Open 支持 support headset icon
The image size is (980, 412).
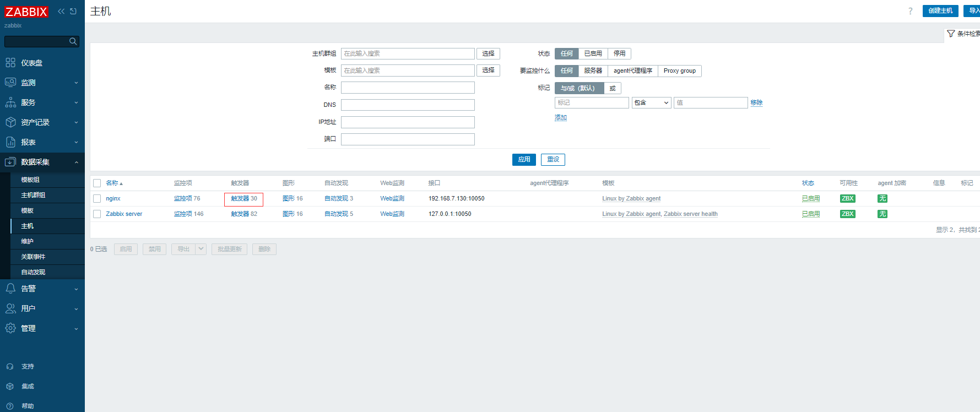pyautogui.click(x=10, y=367)
